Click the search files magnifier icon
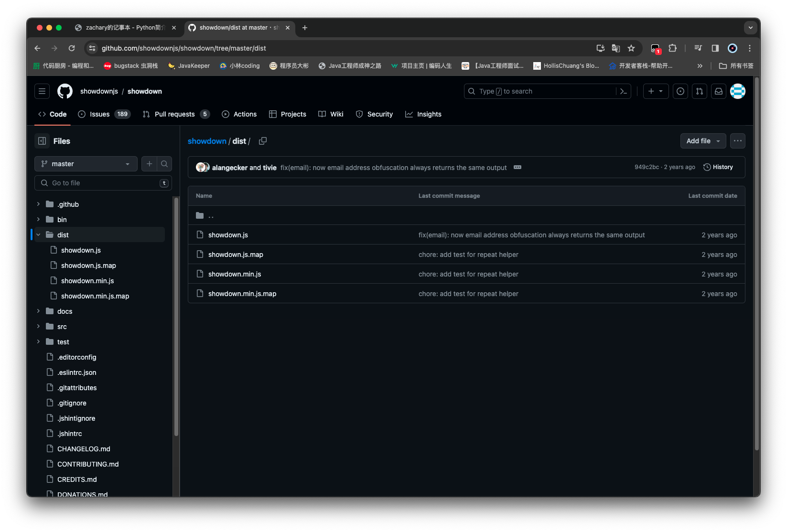Image resolution: width=787 pixels, height=532 pixels. pos(164,164)
